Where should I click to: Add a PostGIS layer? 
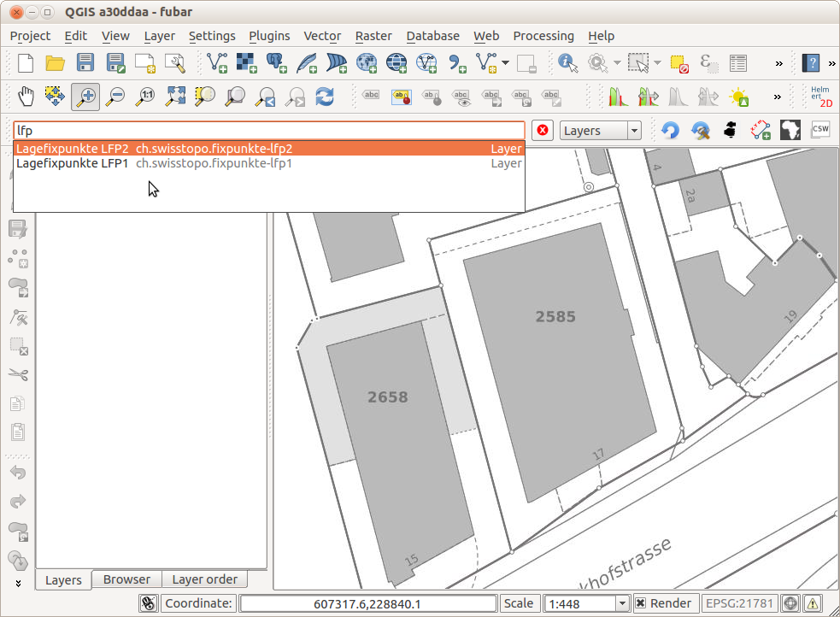point(277,63)
